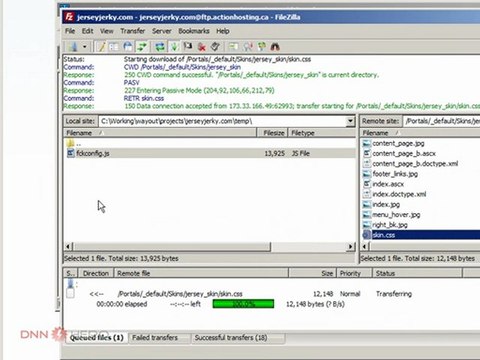The height and width of the screenshot is (360, 480).
Task: Expand the Local site path dropdown
Action: tap(350, 121)
